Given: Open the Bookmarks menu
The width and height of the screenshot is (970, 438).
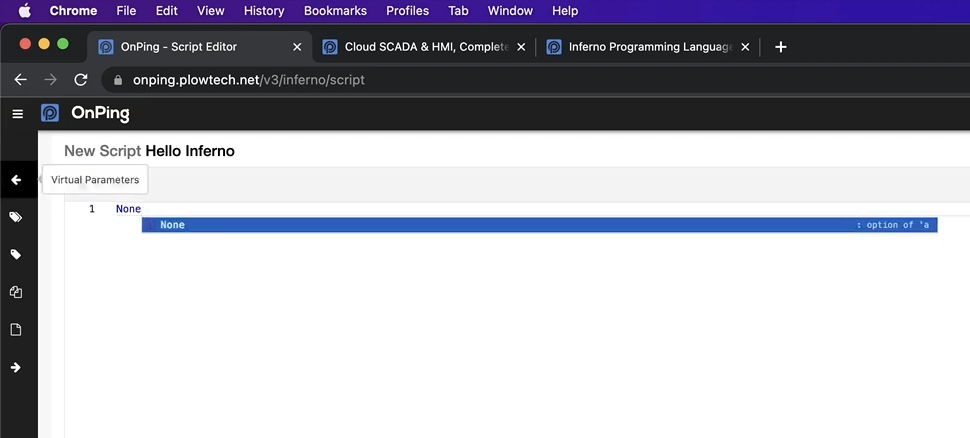Looking at the screenshot, I should tap(335, 11).
